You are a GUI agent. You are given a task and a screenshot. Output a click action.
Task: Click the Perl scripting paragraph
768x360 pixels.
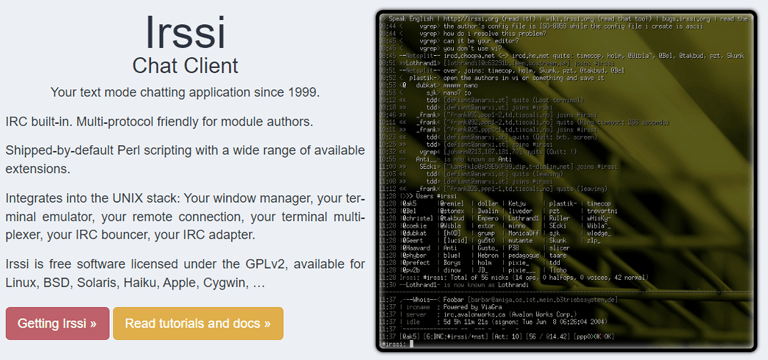pyautogui.click(x=185, y=159)
